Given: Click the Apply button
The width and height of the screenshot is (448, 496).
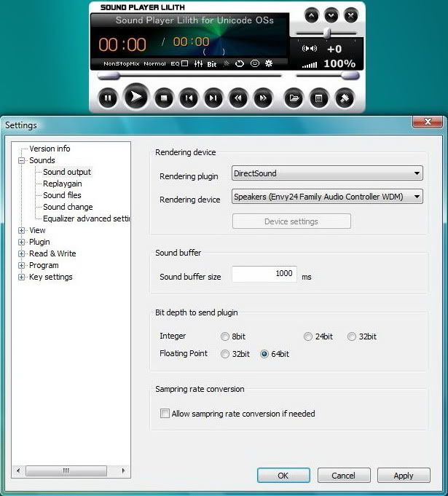Looking at the screenshot, I should (403, 476).
